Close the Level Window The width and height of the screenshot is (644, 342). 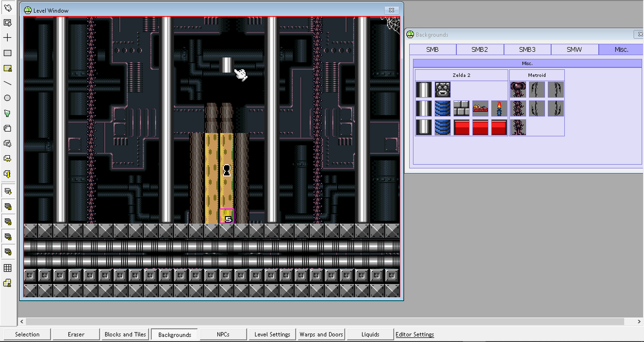[x=391, y=10]
